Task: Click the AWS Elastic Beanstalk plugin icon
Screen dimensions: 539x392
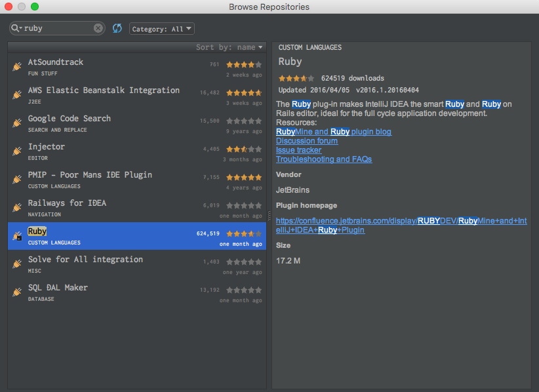Action: tap(17, 95)
